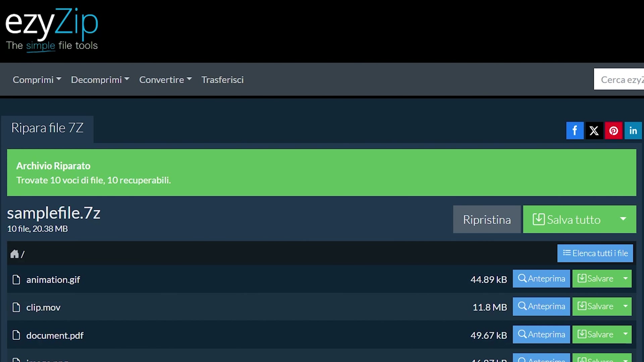Preview clip.mov with Anteprima
Viewport: 644px width, 362px height.
click(541, 306)
